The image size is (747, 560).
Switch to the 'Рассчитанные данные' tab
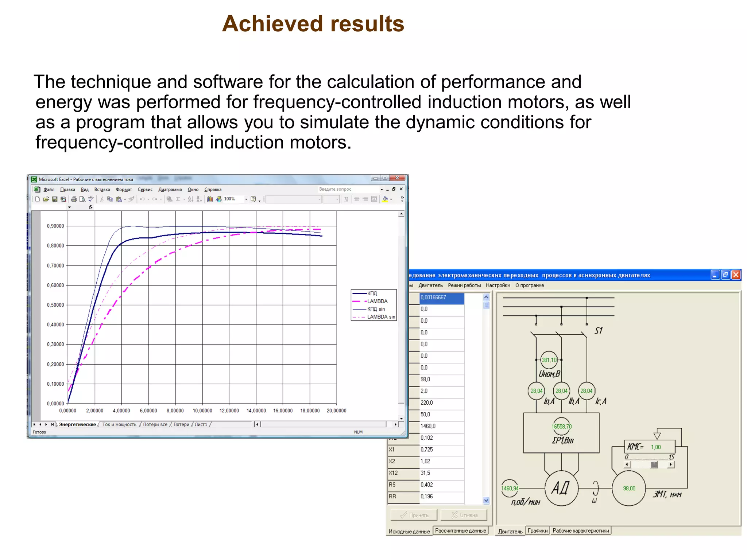pos(460,530)
